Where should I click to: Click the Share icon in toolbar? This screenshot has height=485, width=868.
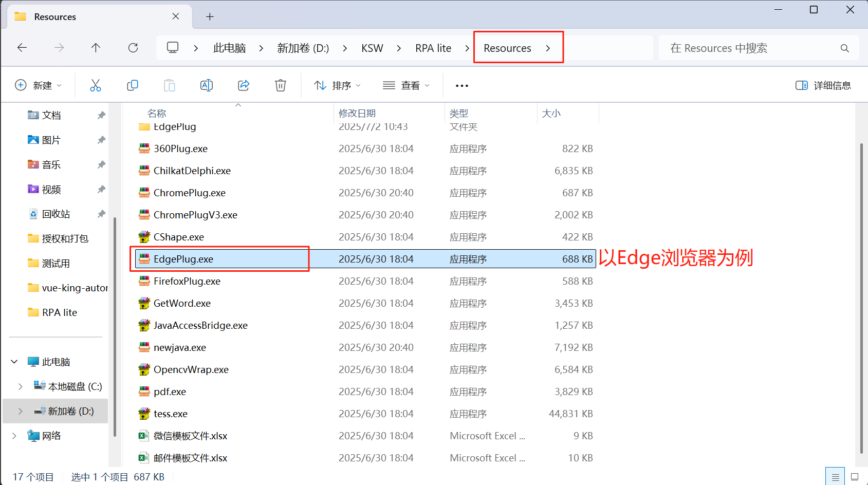pyautogui.click(x=244, y=85)
